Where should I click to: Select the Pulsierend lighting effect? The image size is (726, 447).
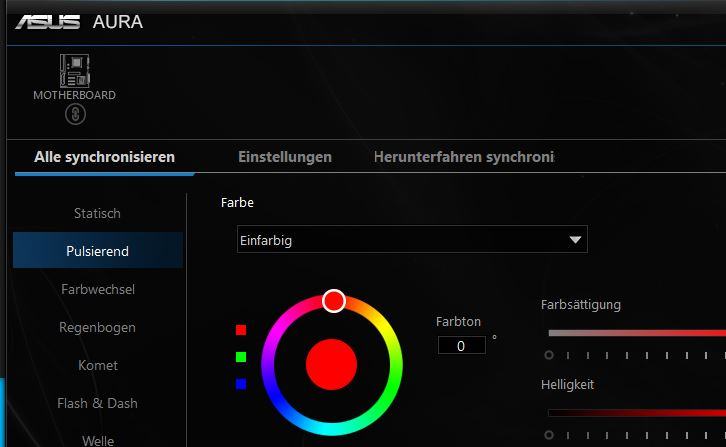[97, 251]
